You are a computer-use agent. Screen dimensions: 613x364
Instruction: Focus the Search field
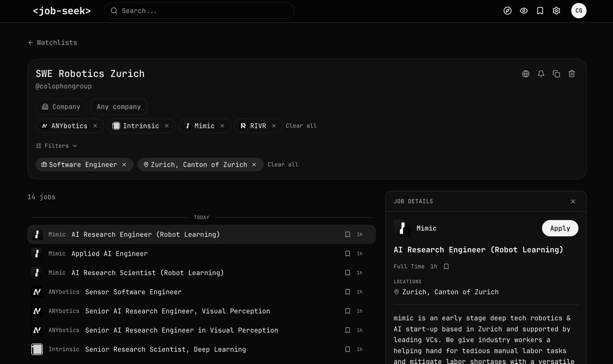[199, 11]
